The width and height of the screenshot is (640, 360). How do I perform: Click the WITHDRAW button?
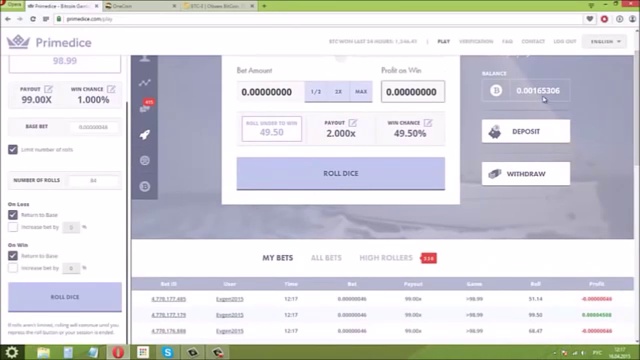[x=526, y=174]
